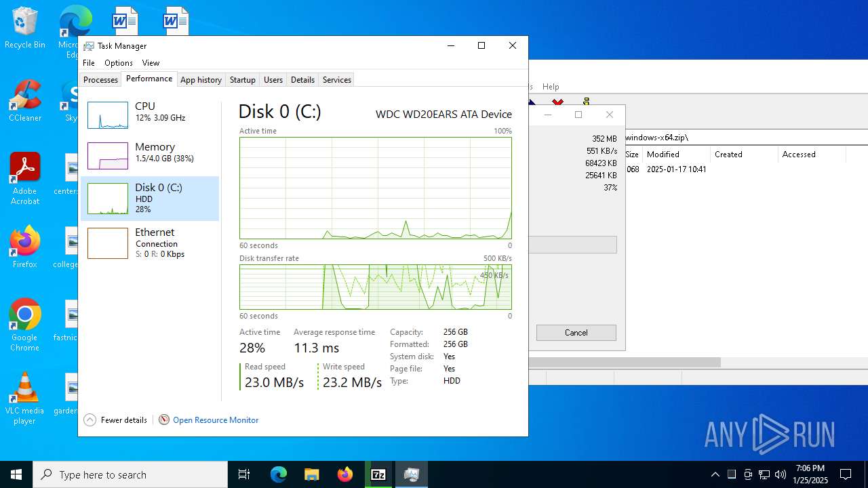
Task: Click the Read speed 23.0 MB/s value
Action: click(274, 382)
